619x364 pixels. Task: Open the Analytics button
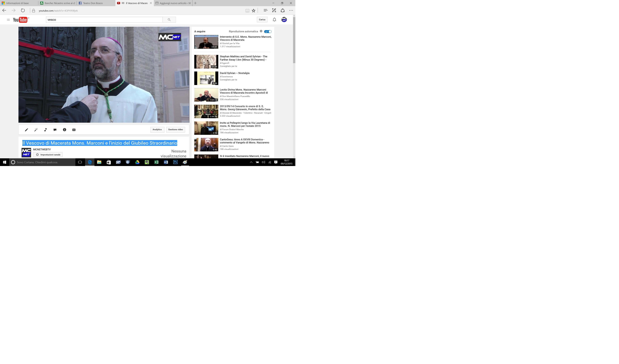(x=157, y=130)
